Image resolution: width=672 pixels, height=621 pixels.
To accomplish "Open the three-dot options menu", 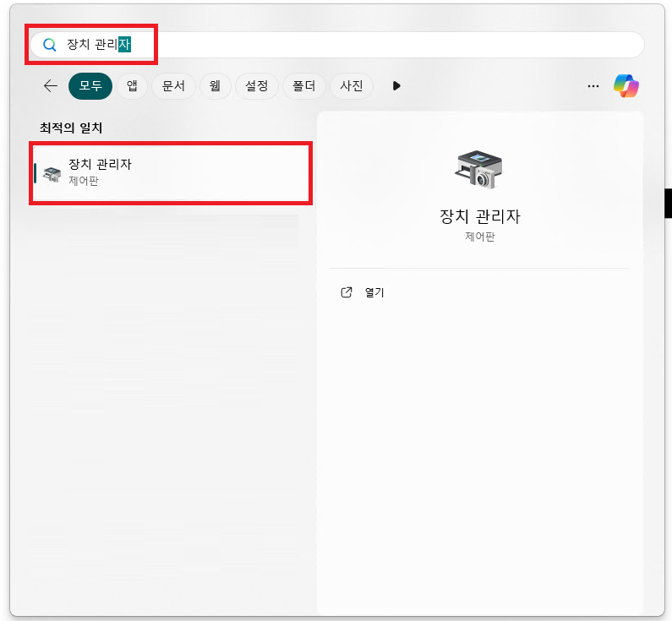I will coord(593,86).
